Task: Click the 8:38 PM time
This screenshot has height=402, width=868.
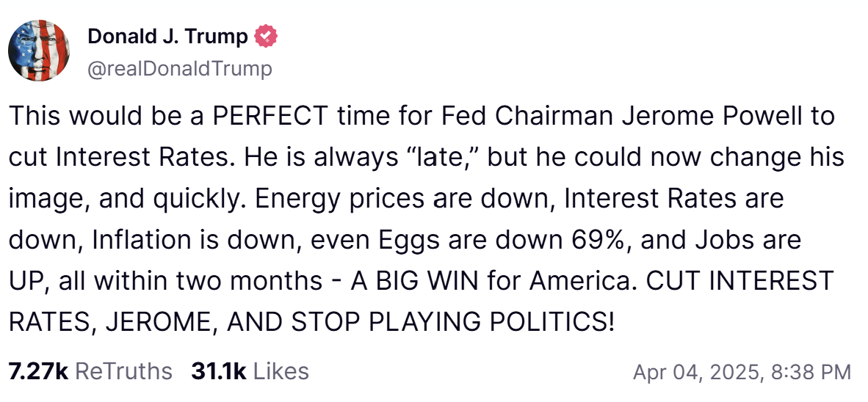Action: (x=810, y=372)
